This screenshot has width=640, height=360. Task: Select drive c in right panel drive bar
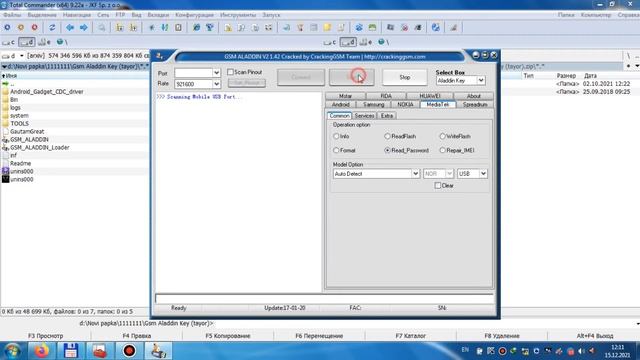click(x=330, y=42)
